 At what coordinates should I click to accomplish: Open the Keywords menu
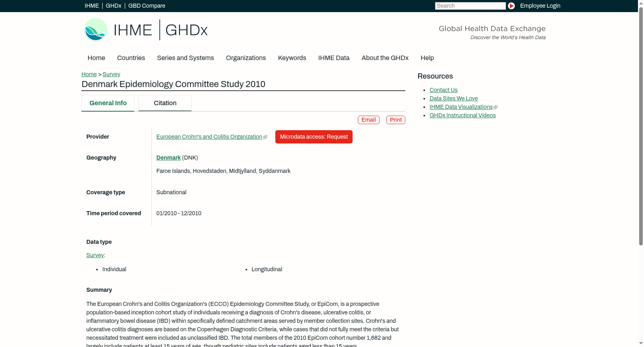pyautogui.click(x=292, y=58)
